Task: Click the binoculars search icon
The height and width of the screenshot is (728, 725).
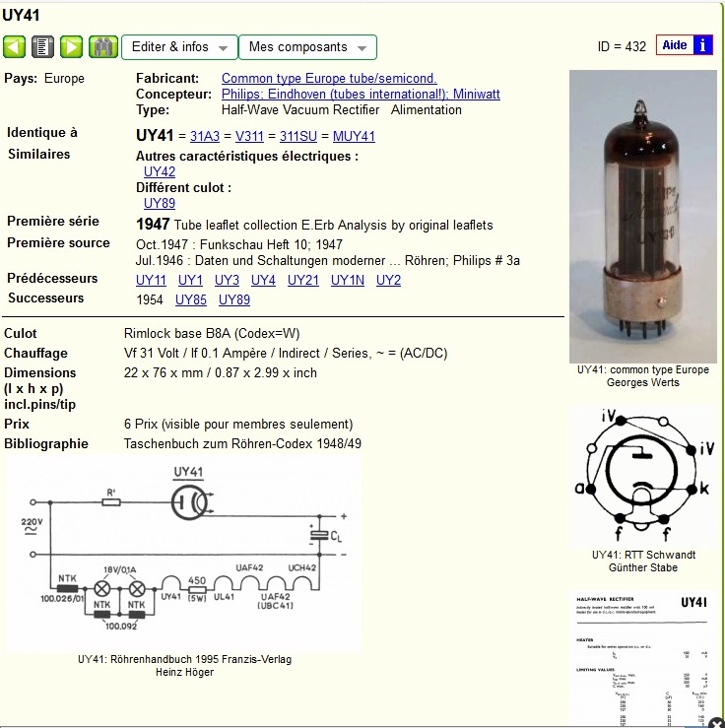Action: [103, 46]
